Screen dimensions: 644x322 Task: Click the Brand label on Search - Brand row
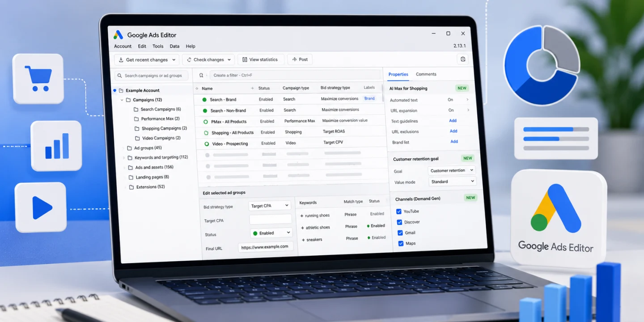(369, 98)
